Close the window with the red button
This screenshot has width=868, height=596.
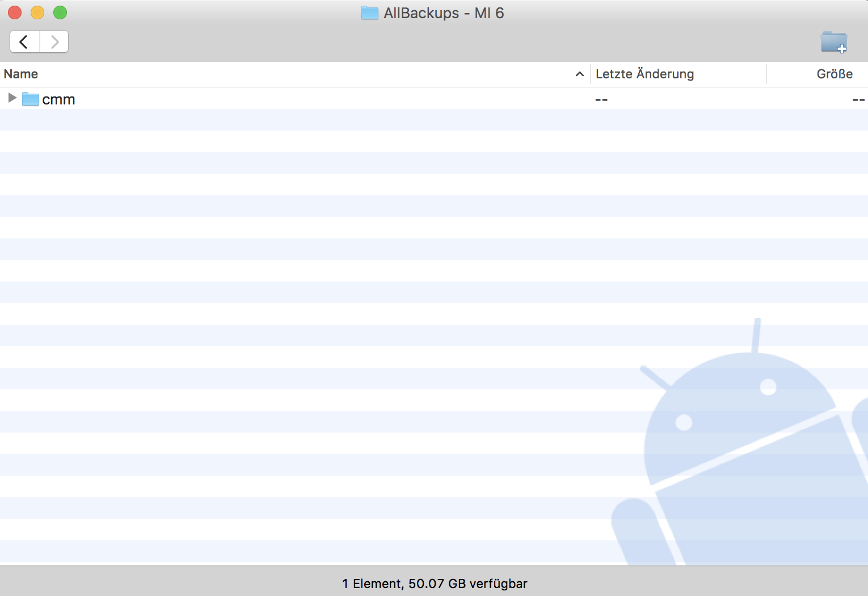(x=15, y=12)
